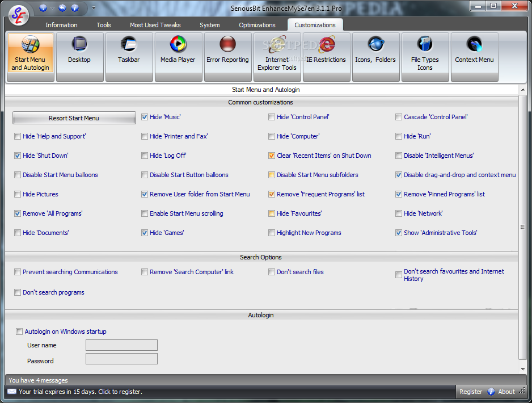Check Hide 'Help and Support'
Viewport: 532px width, 403px height.
point(18,136)
